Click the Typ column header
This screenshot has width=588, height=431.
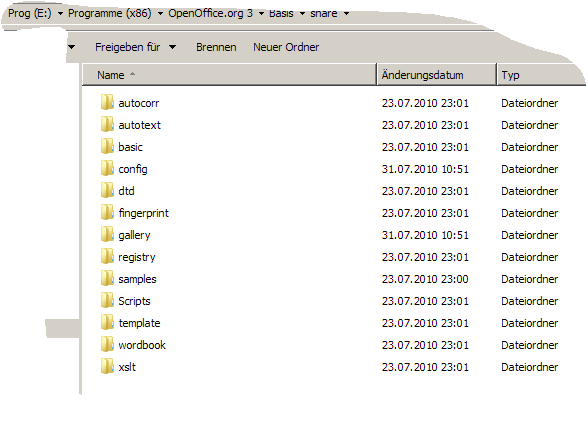(x=541, y=75)
